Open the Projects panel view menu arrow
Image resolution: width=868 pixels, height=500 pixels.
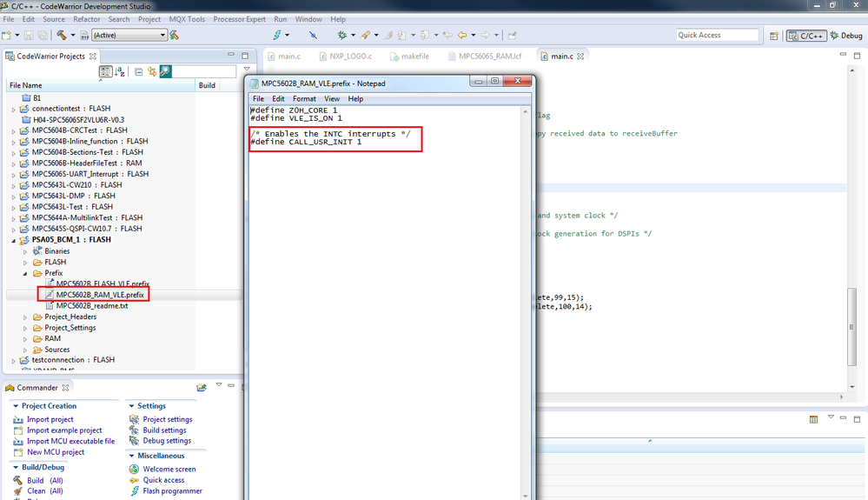(x=247, y=70)
